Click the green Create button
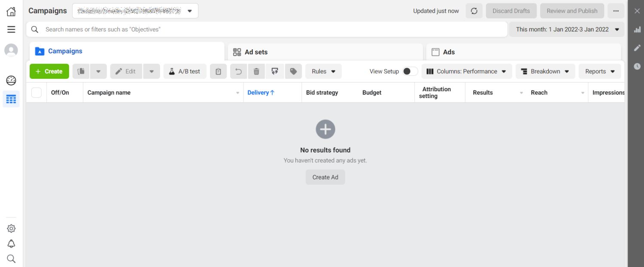The height and width of the screenshot is (267, 644). point(49,71)
